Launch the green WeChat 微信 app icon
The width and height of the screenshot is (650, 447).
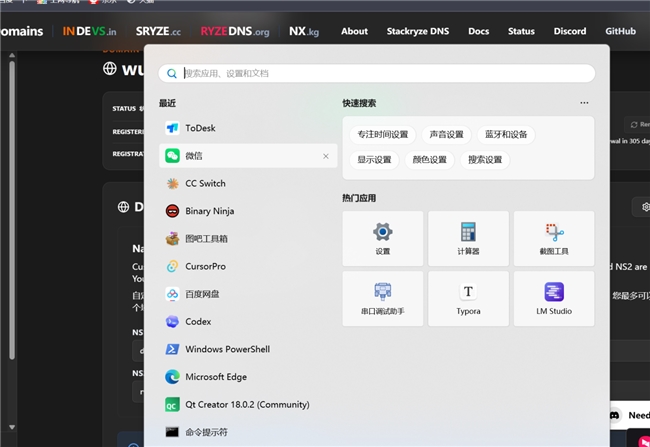click(172, 156)
